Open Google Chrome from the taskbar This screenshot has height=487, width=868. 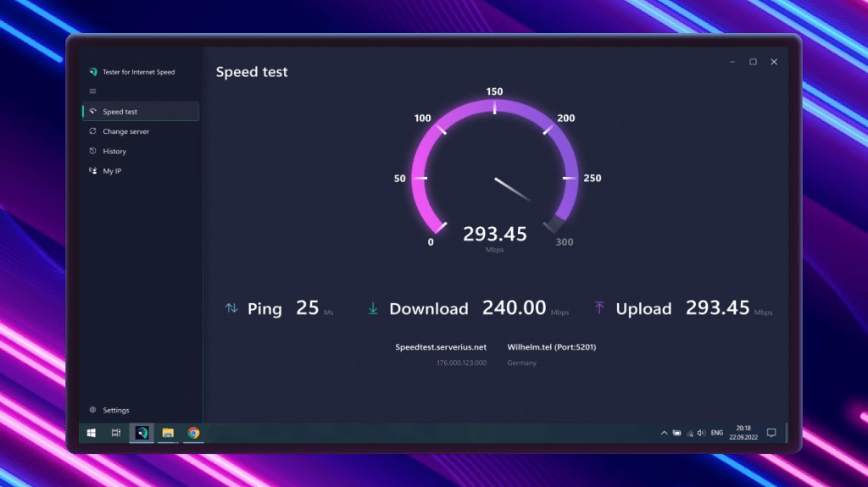click(193, 433)
